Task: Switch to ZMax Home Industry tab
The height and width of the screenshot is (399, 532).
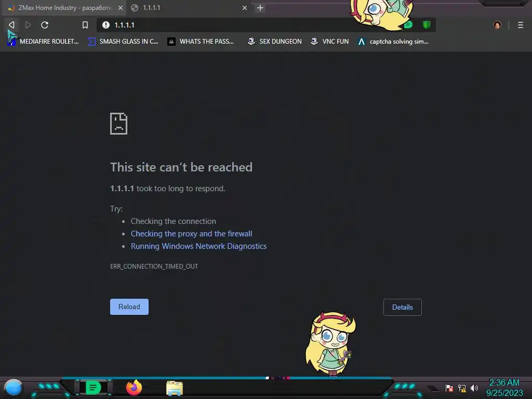Action: [x=64, y=7]
